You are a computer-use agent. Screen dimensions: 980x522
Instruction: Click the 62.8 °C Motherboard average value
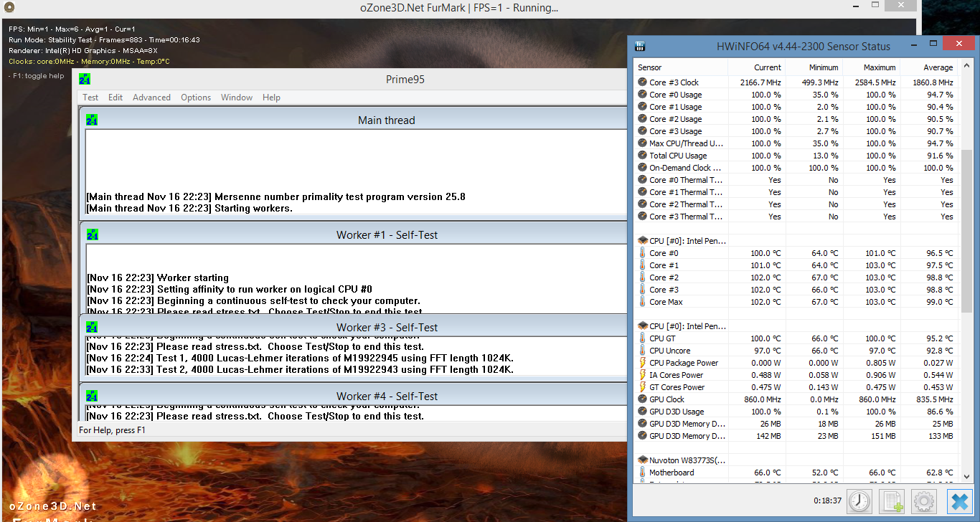click(x=939, y=473)
